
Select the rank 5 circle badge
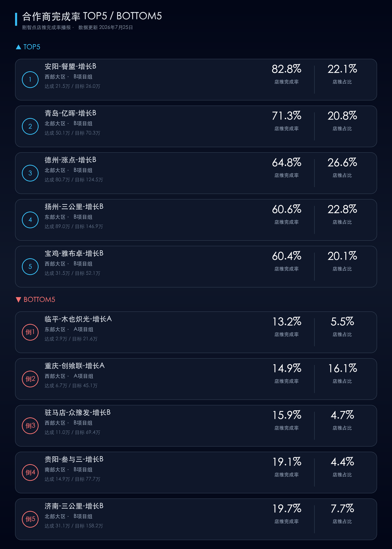click(x=30, y=267)
